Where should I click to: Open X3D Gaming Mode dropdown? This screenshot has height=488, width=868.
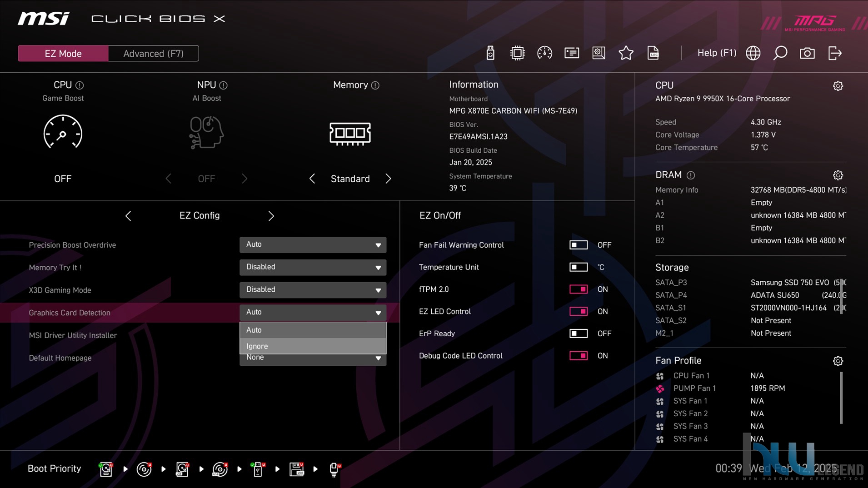point(313,290)
